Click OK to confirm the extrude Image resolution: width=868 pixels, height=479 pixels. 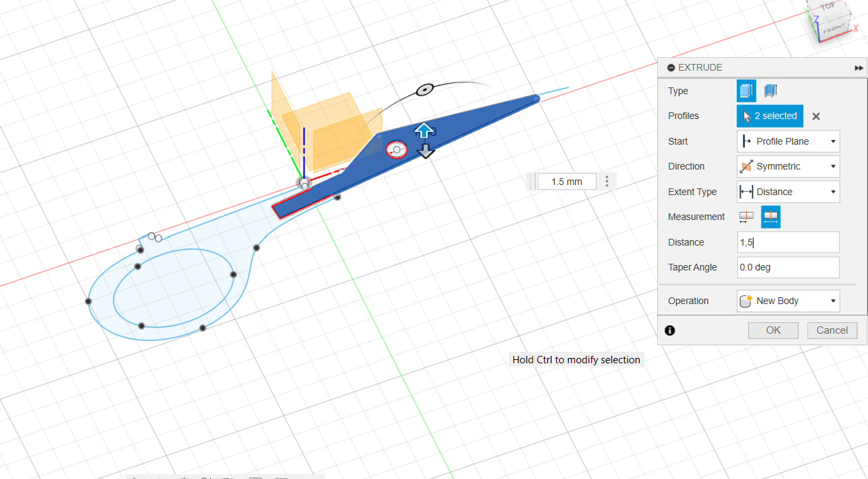pyautogui.click(x=773, y=330)
